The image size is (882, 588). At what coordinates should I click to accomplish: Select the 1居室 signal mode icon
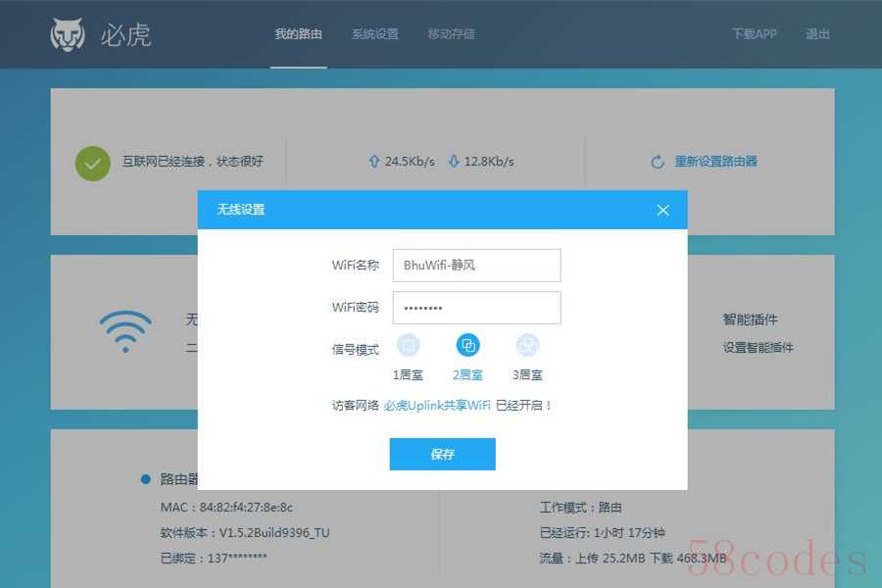click(409, 345)
